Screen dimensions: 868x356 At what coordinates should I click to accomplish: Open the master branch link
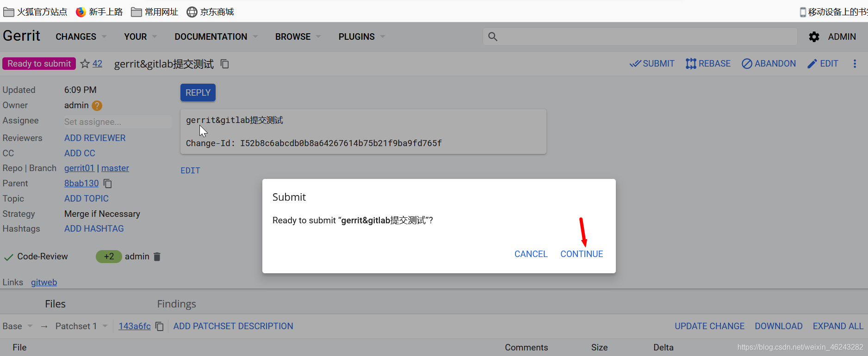(x=115, y=168)
